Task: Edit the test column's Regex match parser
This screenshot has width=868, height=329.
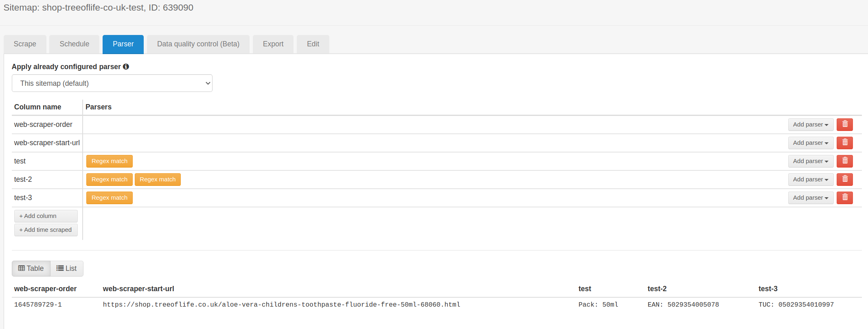Action: [109, 161]
